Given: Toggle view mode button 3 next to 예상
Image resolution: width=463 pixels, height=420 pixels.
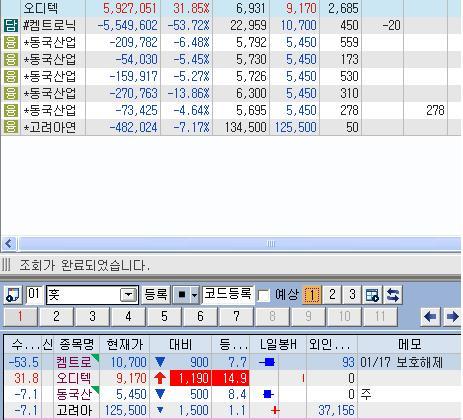Looking at the screenshot, I should click(352, 295).
